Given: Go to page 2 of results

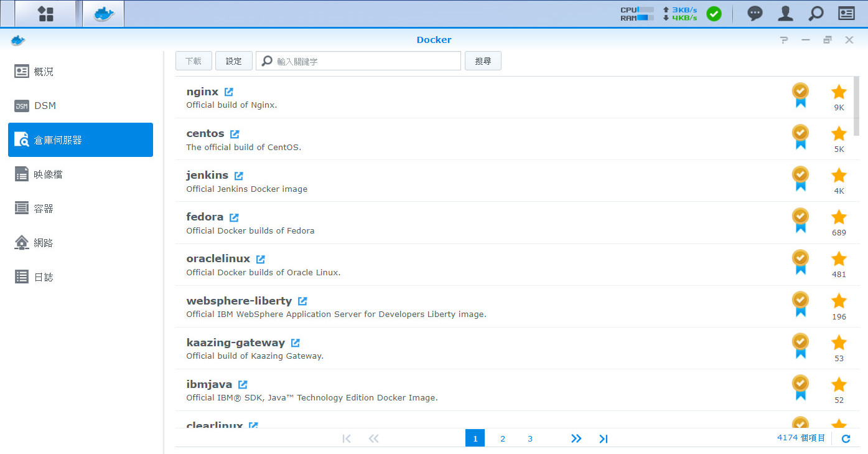Looking at the screenshot, I should pyautogui.click(x=503, y=438).
